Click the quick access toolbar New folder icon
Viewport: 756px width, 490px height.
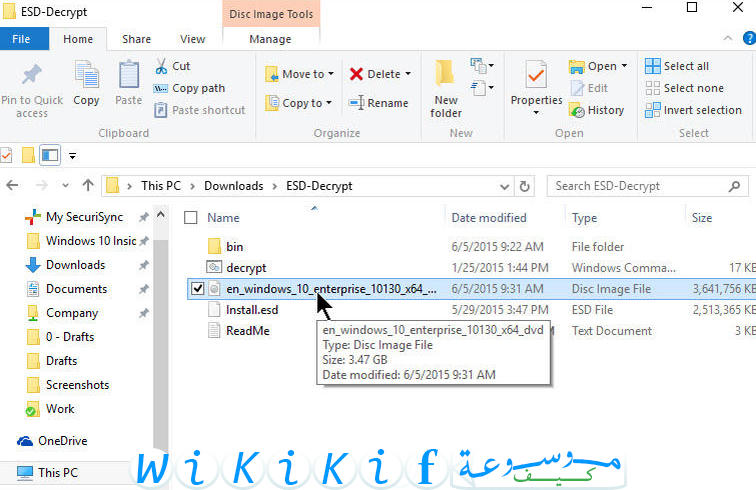(x=28, y=155)
